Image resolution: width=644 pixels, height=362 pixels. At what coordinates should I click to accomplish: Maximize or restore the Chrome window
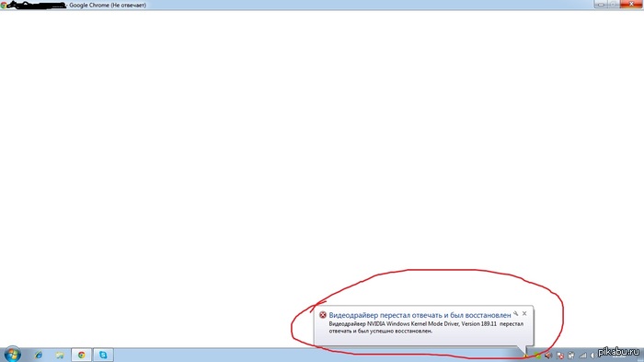coord(613,4)
